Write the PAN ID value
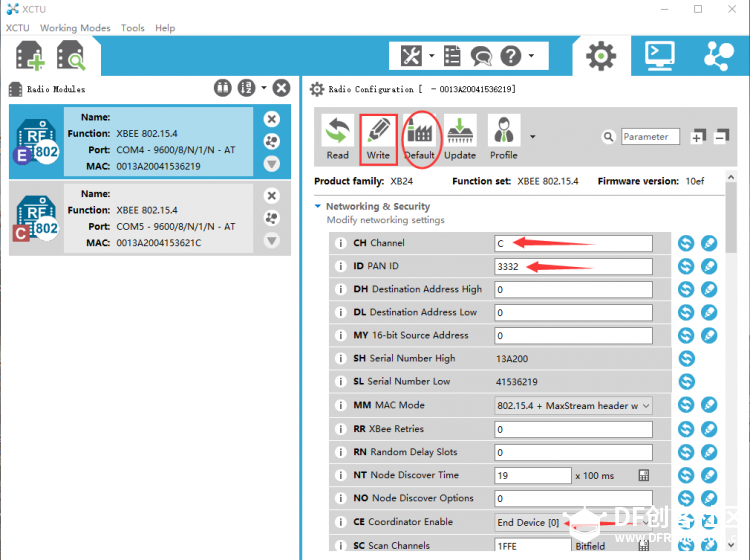 (709, 266)
